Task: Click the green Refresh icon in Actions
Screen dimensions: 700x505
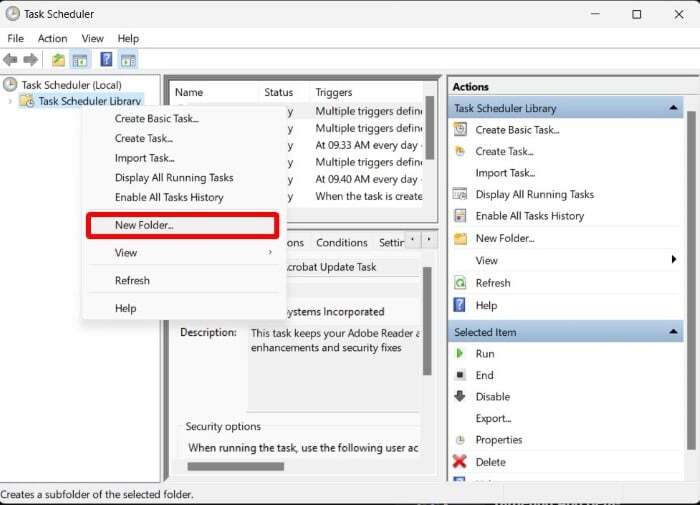Action: [x=460, y=283]
